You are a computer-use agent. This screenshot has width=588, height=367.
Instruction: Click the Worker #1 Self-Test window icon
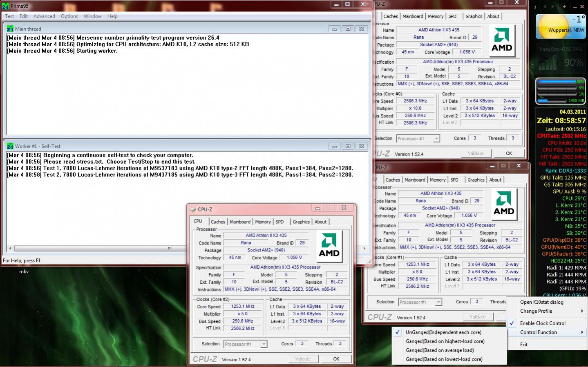click(10, 146)
